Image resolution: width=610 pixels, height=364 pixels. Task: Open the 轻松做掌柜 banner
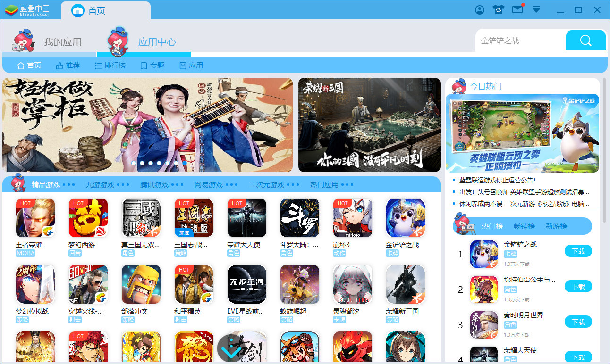(x=147, y=125)
